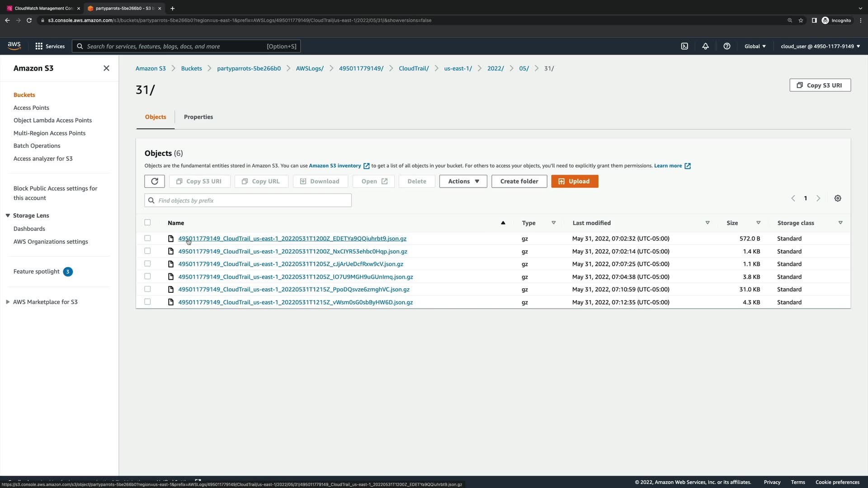Expand AWS Marketplace for S3 section
The height and width of the screenshot is (488, 868).
coord(8,302)
